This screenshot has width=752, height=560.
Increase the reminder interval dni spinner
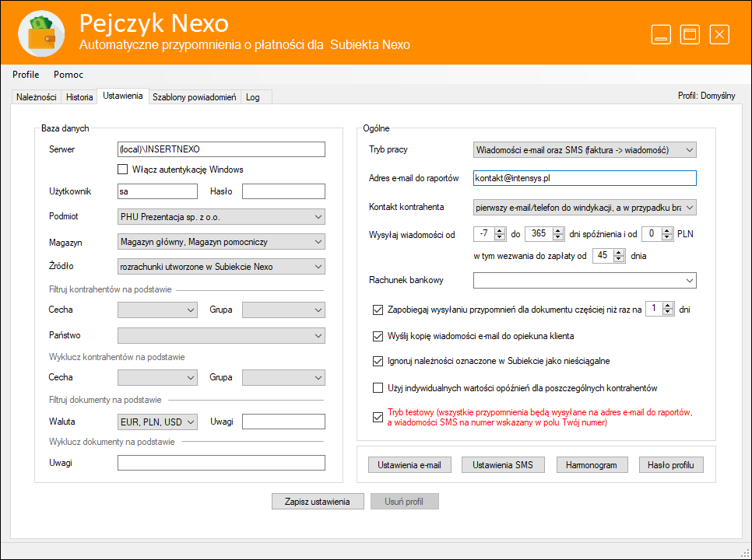tap(668, 306)
